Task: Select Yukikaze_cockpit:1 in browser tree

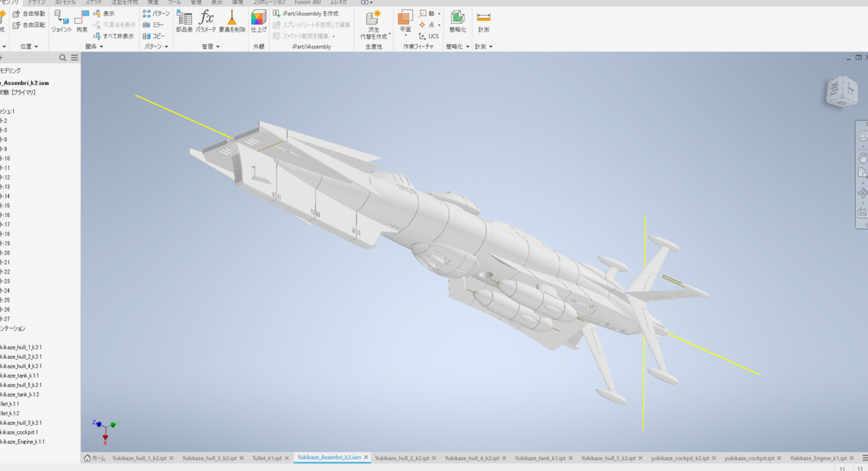Action: (19, 432)
